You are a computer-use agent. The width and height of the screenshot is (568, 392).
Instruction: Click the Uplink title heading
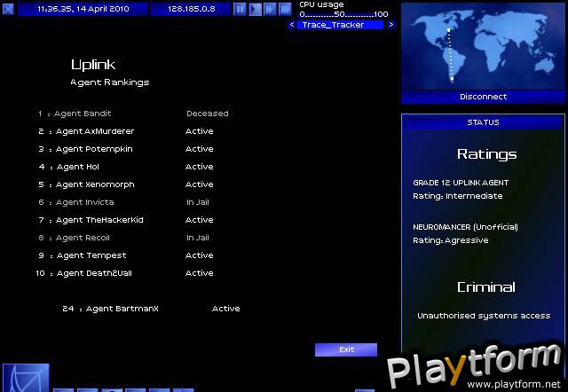[93, 65]
